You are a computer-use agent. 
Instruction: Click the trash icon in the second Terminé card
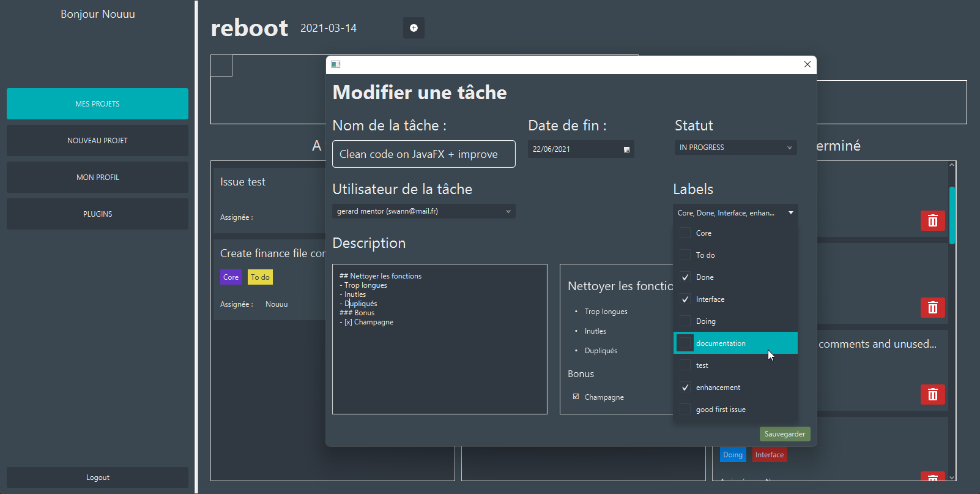pyautogui.click(x=932, y=307)
